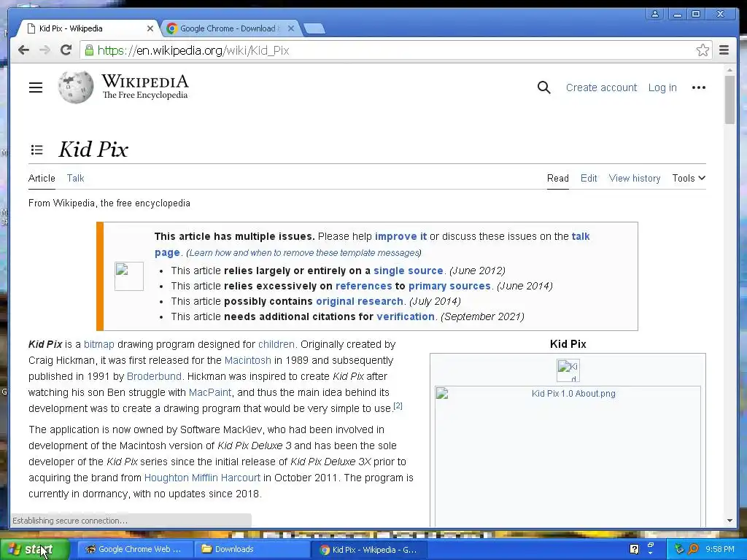
Task: Click the vertical scrollbar thumb
Action: pyautogui.click(x=729, y=99)
